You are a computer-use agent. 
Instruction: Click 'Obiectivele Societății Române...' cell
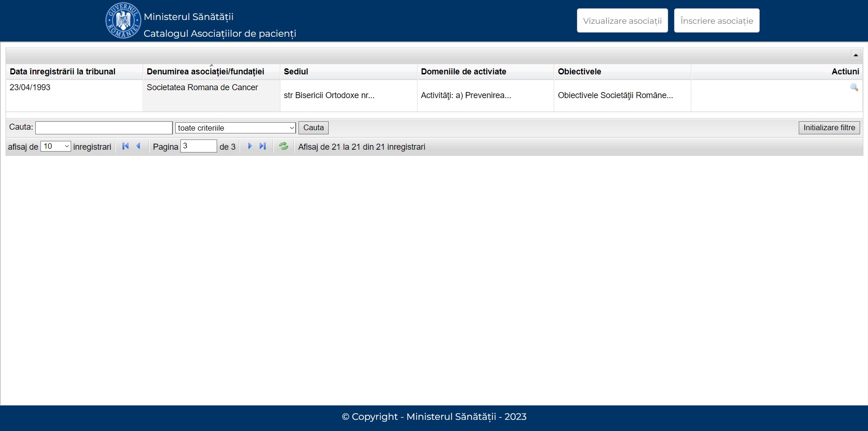[x=622, y=95]
